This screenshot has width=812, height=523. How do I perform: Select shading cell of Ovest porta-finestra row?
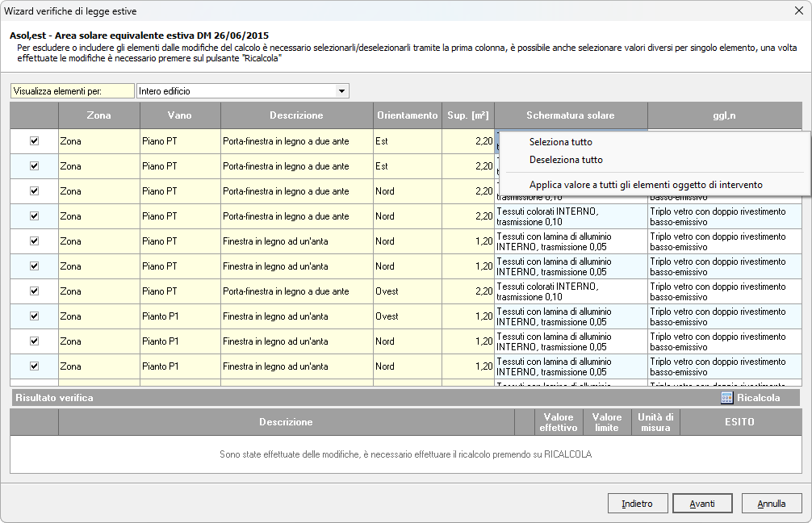pyautogui.click(x=571, y=291)
